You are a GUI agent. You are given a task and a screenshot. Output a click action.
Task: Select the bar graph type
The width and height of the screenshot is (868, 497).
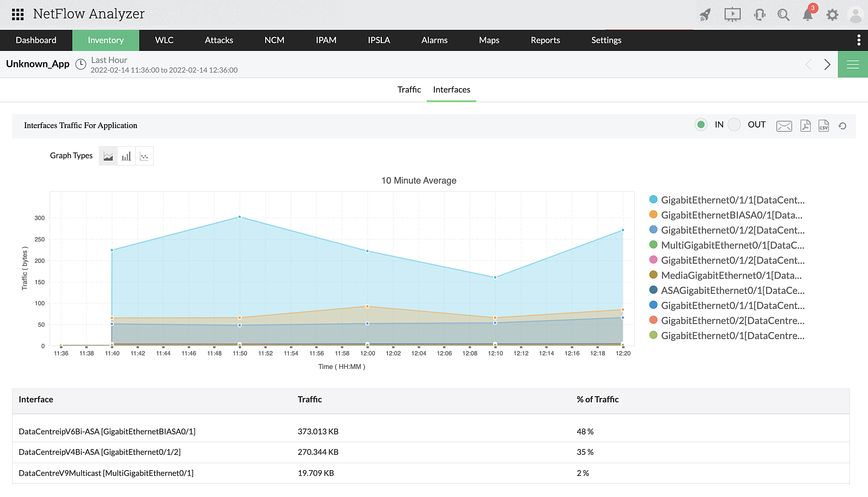click(x=126, y=155)
